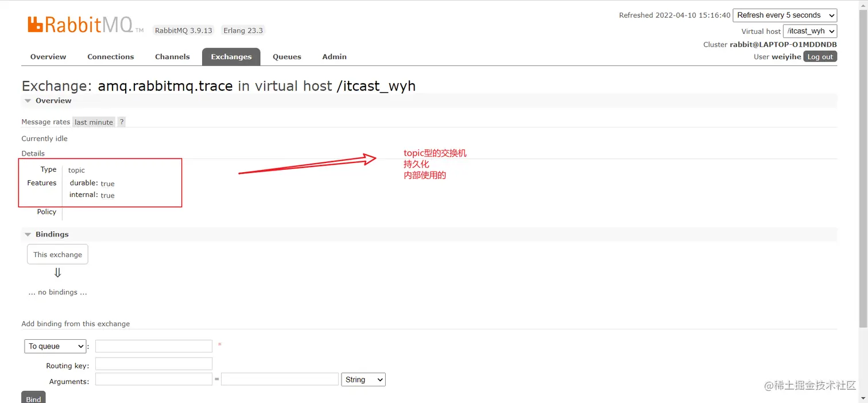Click the RabbitMQ logo
The width and height of the screenshot is (868, 403).
[86, 25]
